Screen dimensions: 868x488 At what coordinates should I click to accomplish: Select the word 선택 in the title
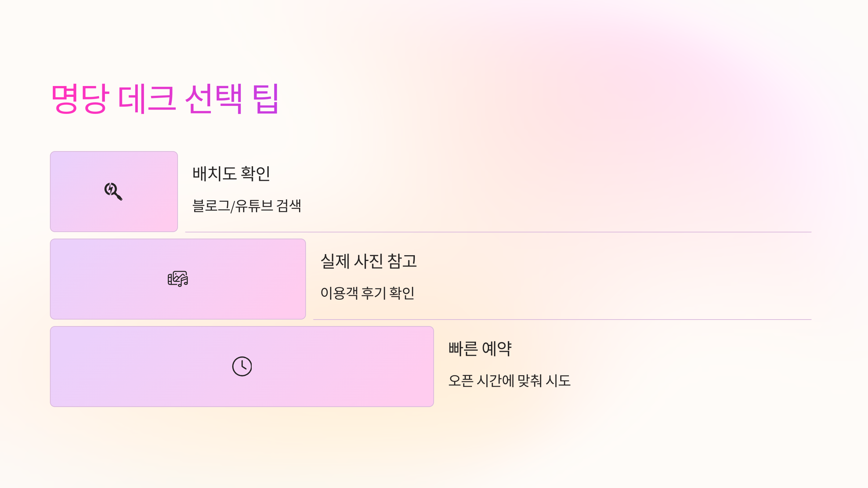coord(213,98)
